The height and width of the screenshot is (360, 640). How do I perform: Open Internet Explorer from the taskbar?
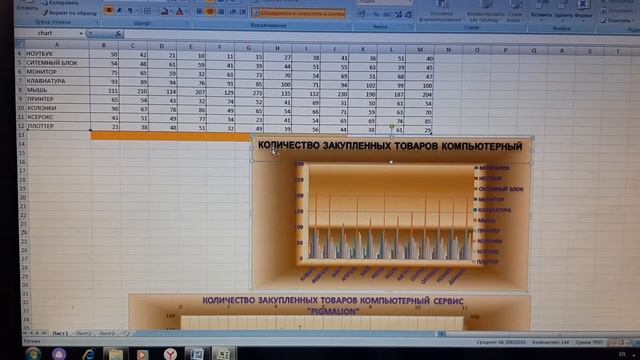(88, 354)
